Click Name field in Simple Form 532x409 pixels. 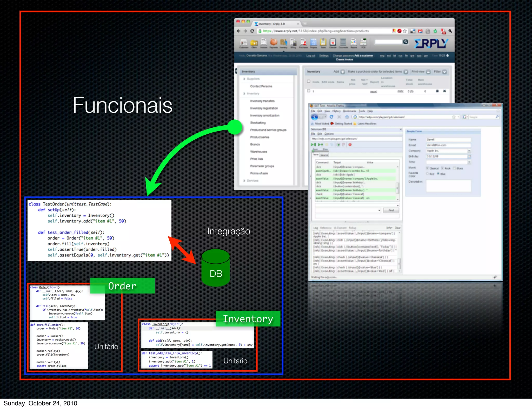(448, 140)
